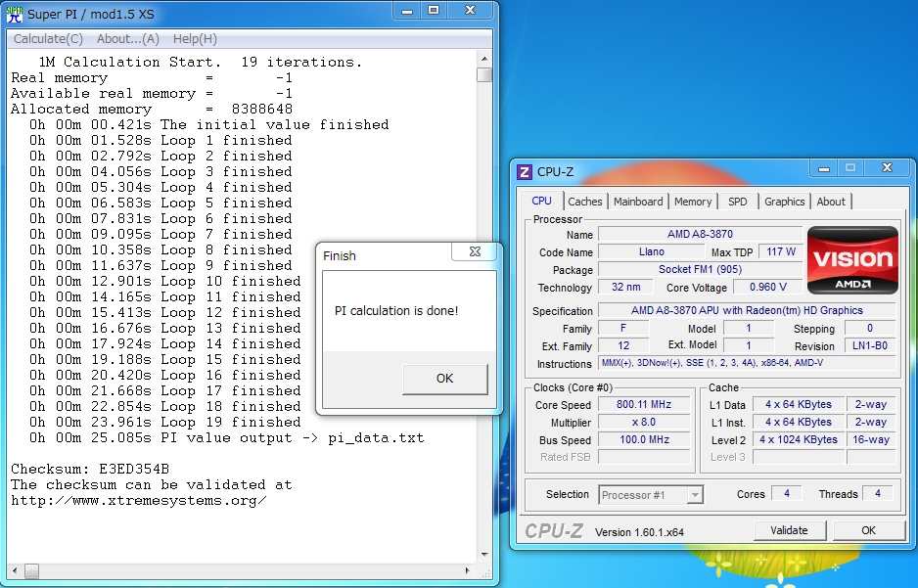Click the Technology value 32 nm
Image resolution: width=918 pixels, height=588 pixels.
coord(625,287)
